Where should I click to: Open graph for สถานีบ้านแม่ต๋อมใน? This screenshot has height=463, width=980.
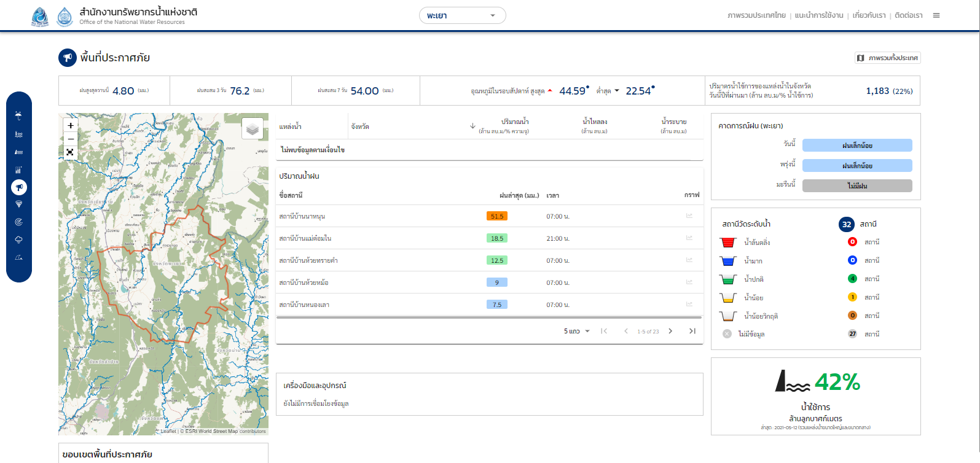(689, 238)
